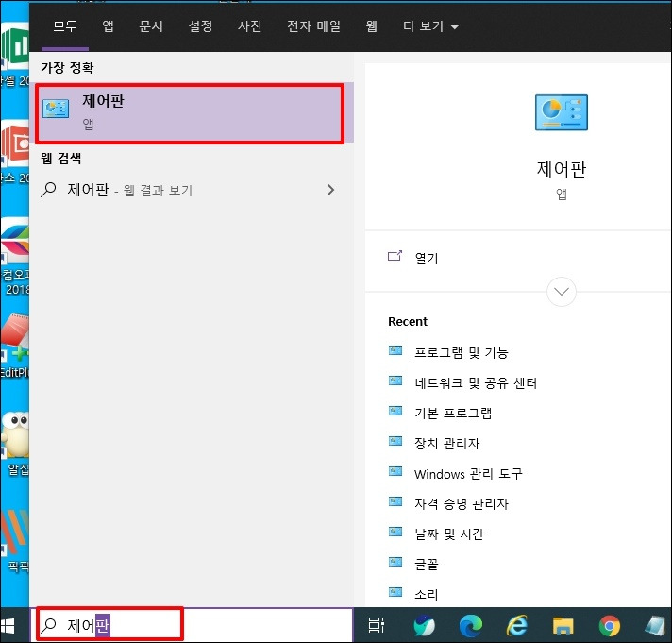Launch Google Chrome from taskbar
The width and height of the screenshot is (672, 643).
[610, 626]
